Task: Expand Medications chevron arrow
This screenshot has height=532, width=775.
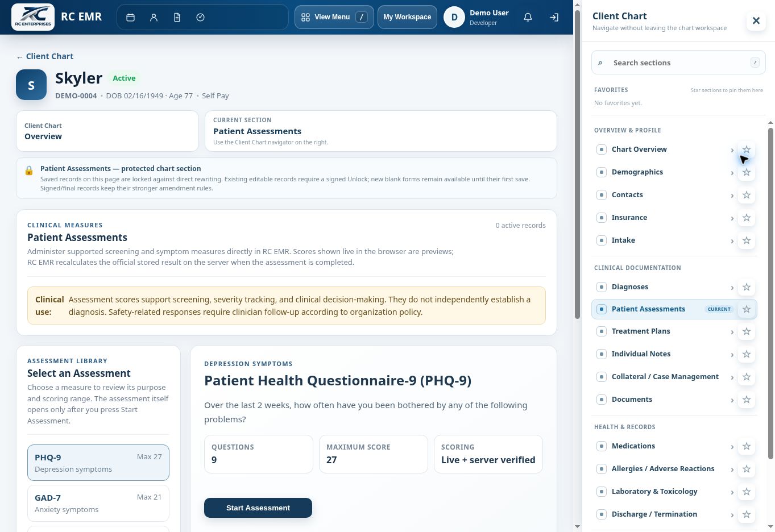Action: point(732,447)
